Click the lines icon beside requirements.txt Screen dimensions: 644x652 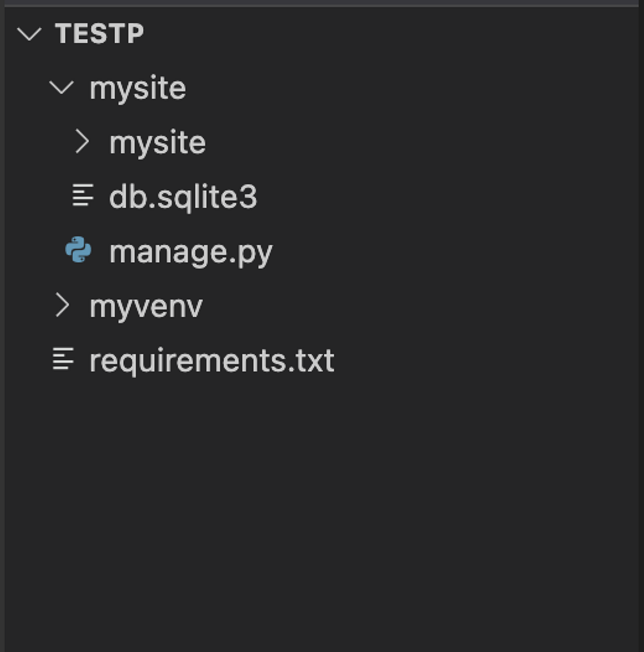click(x=63, y=359)
